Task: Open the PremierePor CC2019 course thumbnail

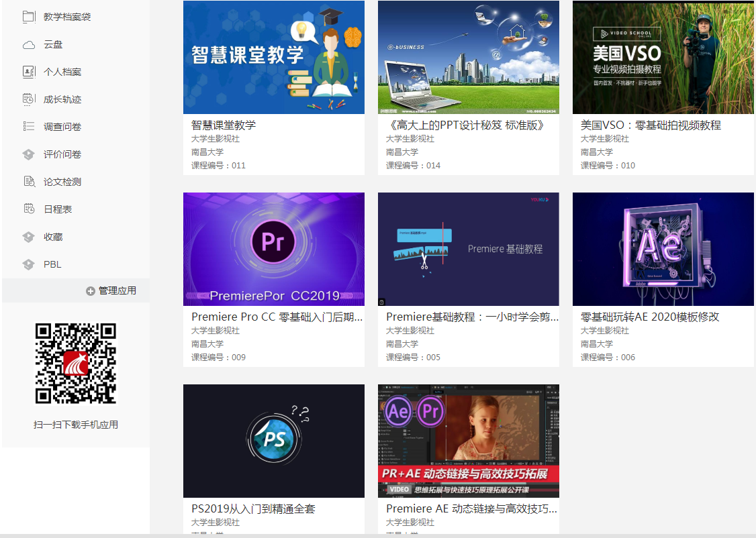Action: pyautogui.click(x=274, y=249)
